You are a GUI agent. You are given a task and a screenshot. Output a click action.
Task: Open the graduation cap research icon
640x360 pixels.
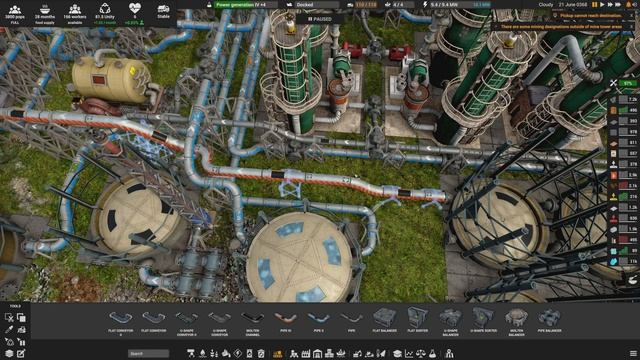(x=397, y=353)
